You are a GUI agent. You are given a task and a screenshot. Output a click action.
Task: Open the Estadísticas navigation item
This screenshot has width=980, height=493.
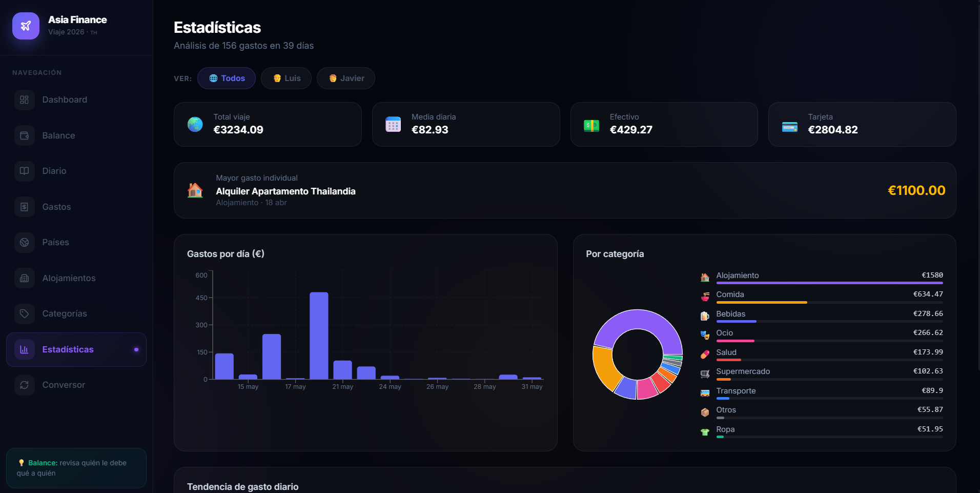coord(76,349)
